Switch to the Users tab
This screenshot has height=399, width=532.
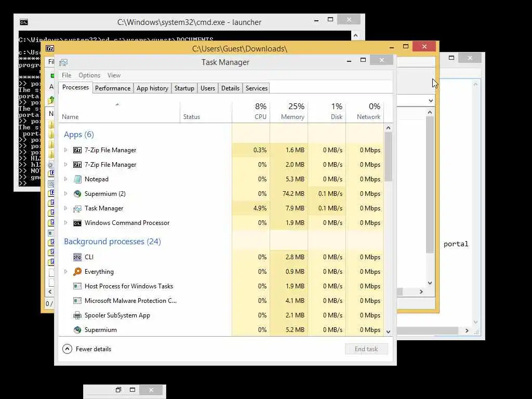tap(208, 88)
